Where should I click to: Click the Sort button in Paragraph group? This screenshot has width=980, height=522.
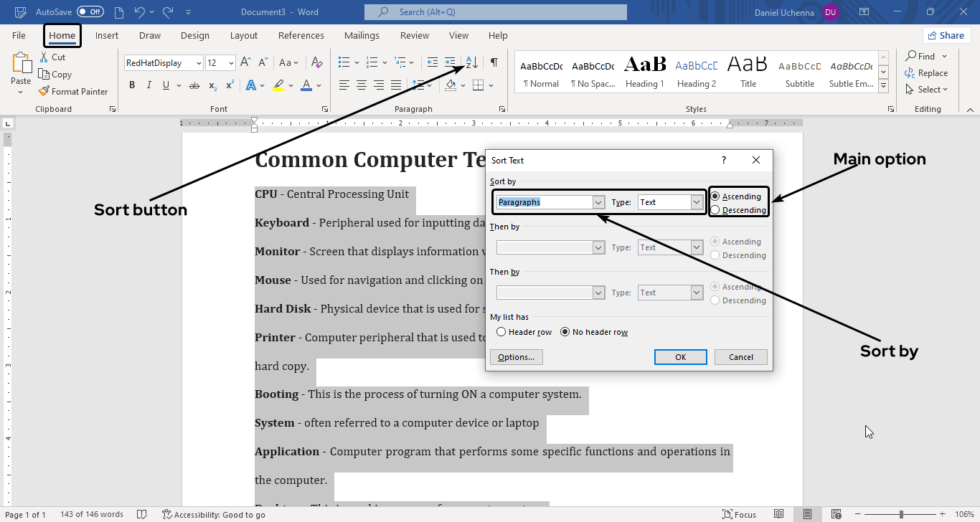coord(471,62)
